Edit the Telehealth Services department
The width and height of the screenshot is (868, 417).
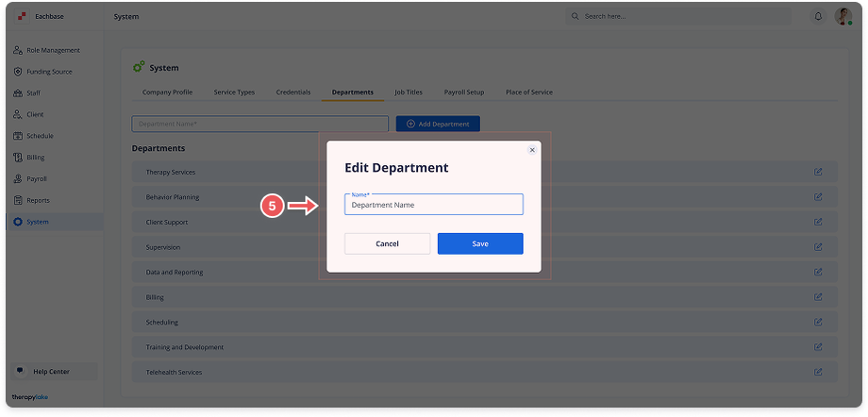(818, 372)
